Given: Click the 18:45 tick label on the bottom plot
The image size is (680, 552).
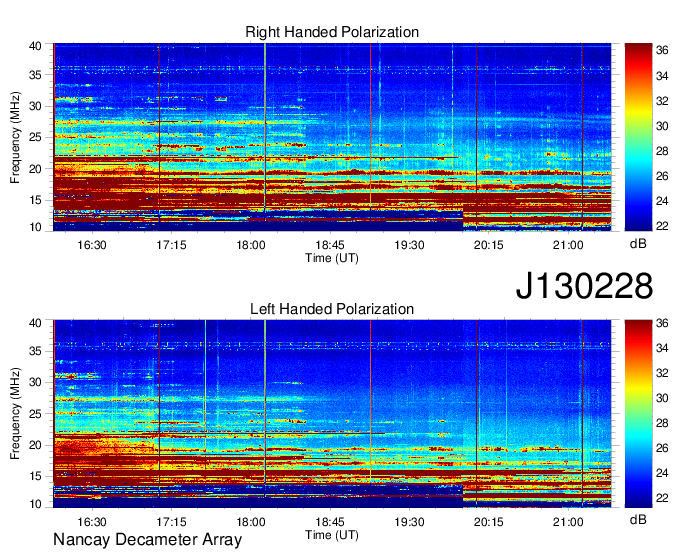Looking at the screenshot, I should pyautogui.click(x=330, y=522).
